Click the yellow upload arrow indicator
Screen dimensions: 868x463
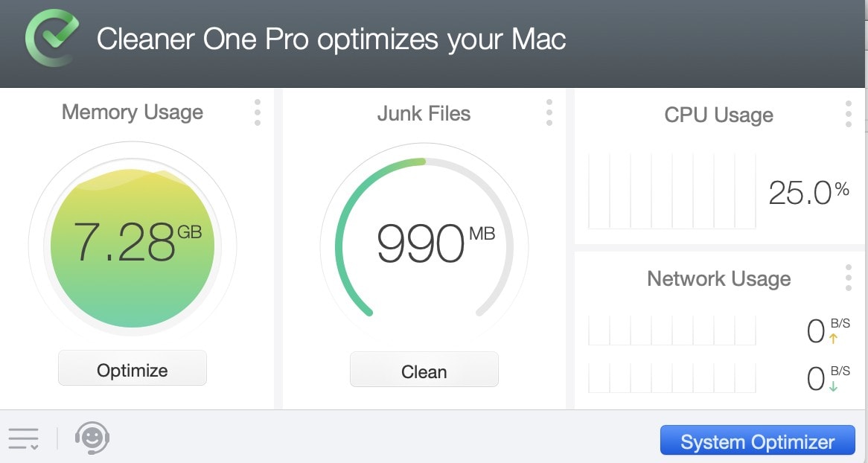coord(833,339)
